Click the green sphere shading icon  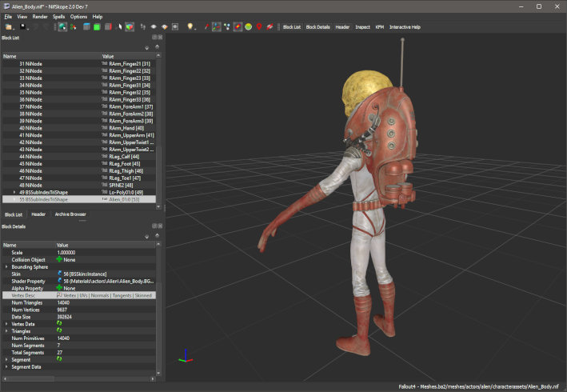(249, 27)
